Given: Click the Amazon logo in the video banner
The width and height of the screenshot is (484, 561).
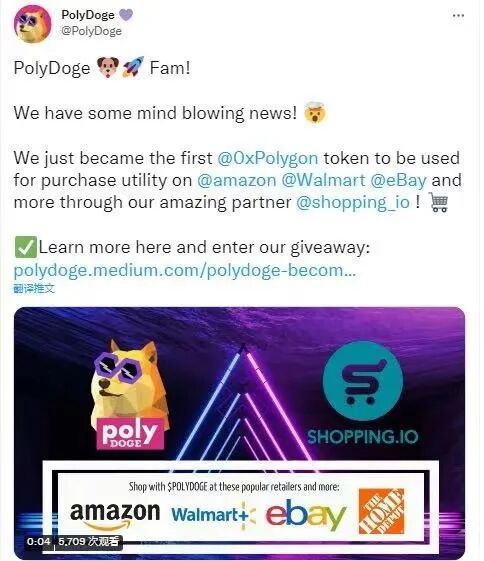Looking at the screenshot, I should tap(115, 515).
